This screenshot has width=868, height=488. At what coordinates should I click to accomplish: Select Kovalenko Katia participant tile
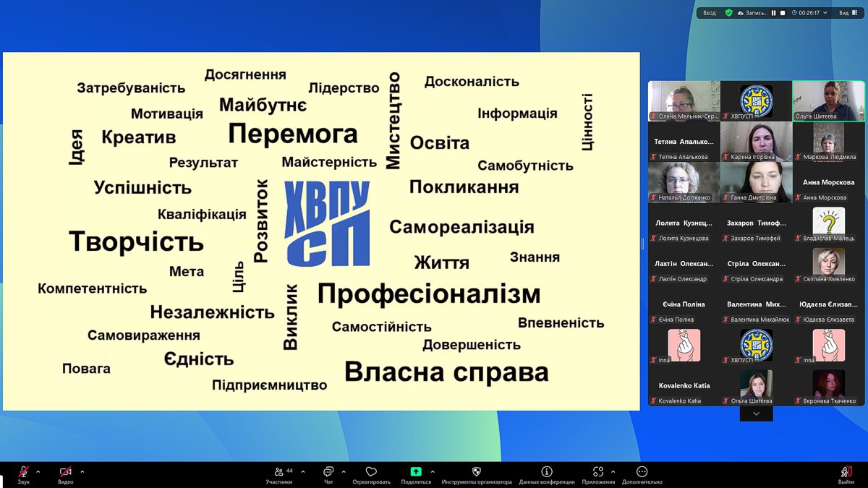click(684, 385)
